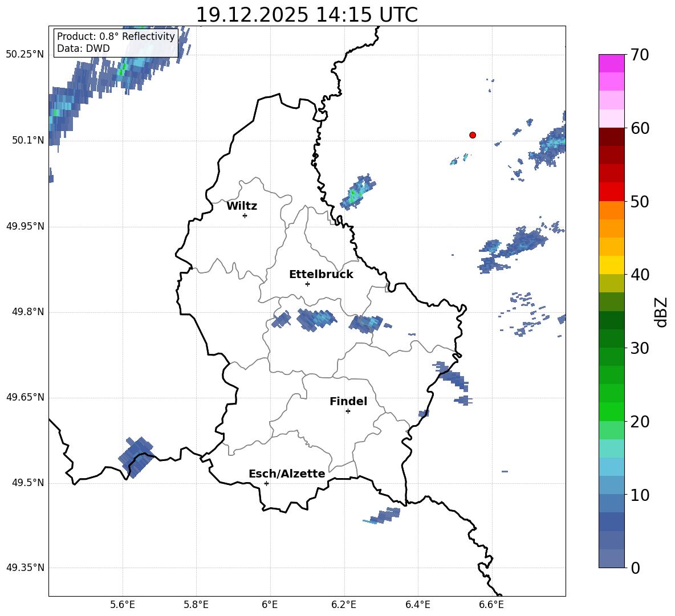Image resolution: width=675 pixels, height=616 pixels.
Task: Click the 6.2°E longitude tick label
Action: (344, 605)
